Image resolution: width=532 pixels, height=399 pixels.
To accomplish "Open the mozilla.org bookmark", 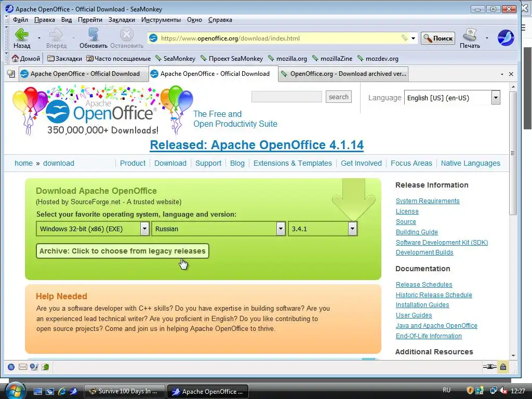I will click(287, 58).
